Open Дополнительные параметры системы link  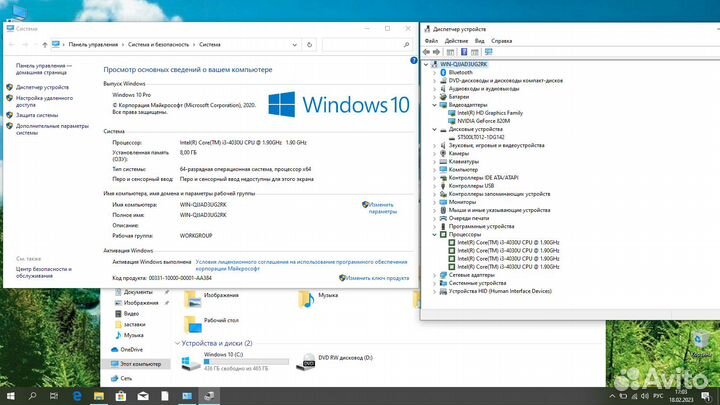[x=52, y=129]
